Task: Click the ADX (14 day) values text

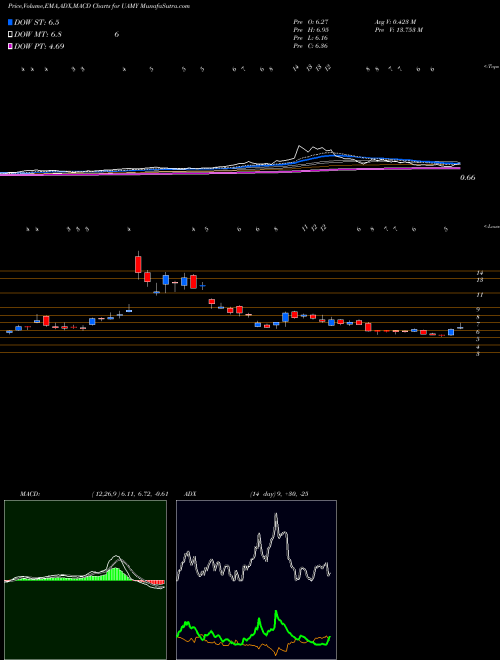Action: pos(279,494)
